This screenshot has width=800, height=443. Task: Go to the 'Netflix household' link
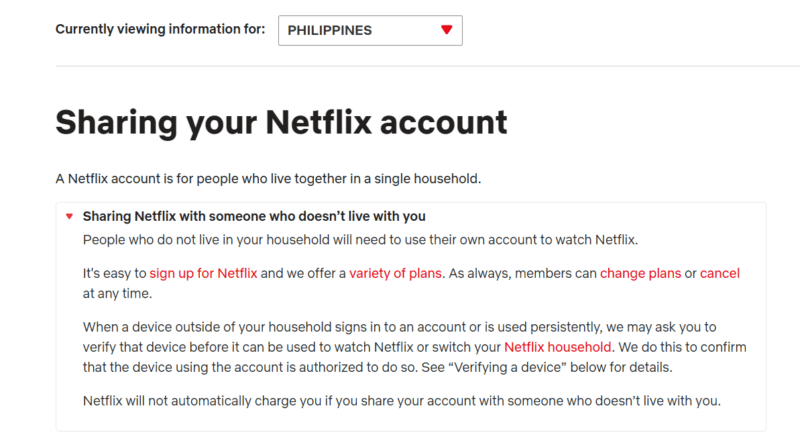[557, 347]
